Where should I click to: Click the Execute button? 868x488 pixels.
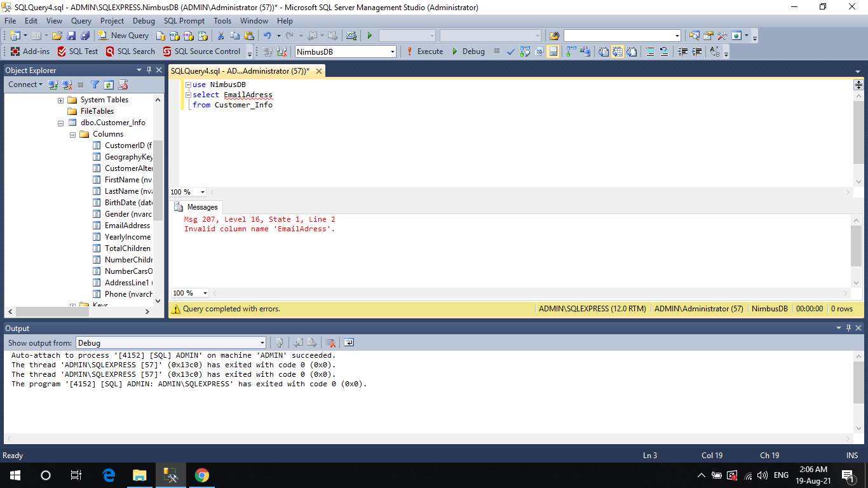(424, 51)
